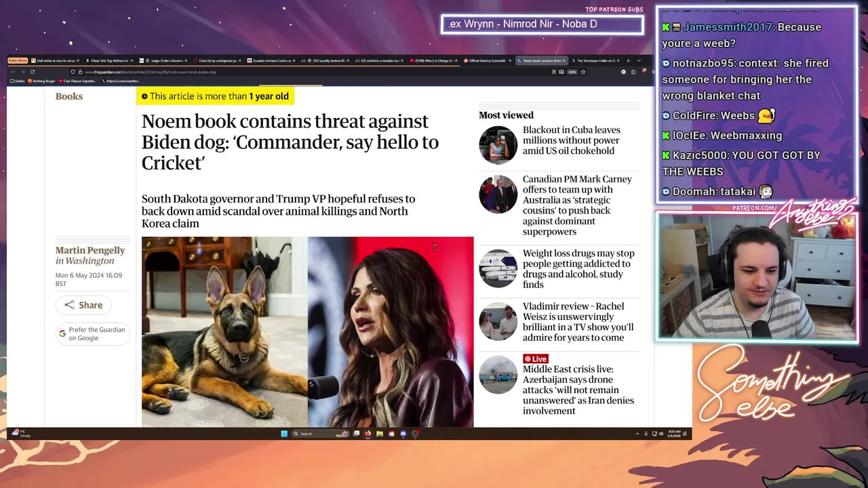Switch to The Tennessee Holler X tab
The image size is (868, 488).
(595, 60)
